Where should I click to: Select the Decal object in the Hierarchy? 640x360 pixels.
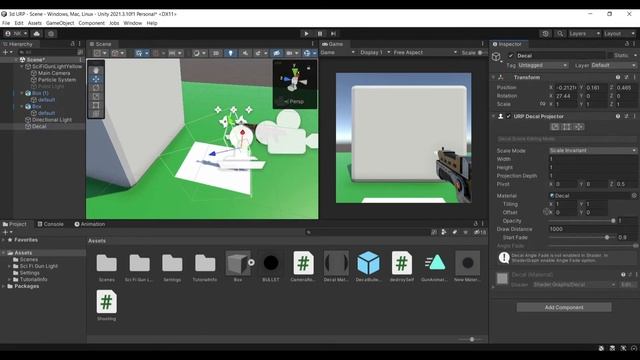[x=39, y=126]
